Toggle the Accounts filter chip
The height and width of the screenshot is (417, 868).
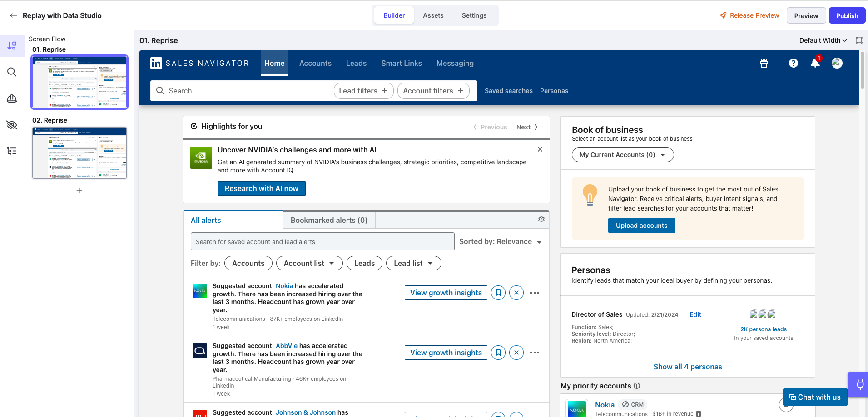(248, 263)
